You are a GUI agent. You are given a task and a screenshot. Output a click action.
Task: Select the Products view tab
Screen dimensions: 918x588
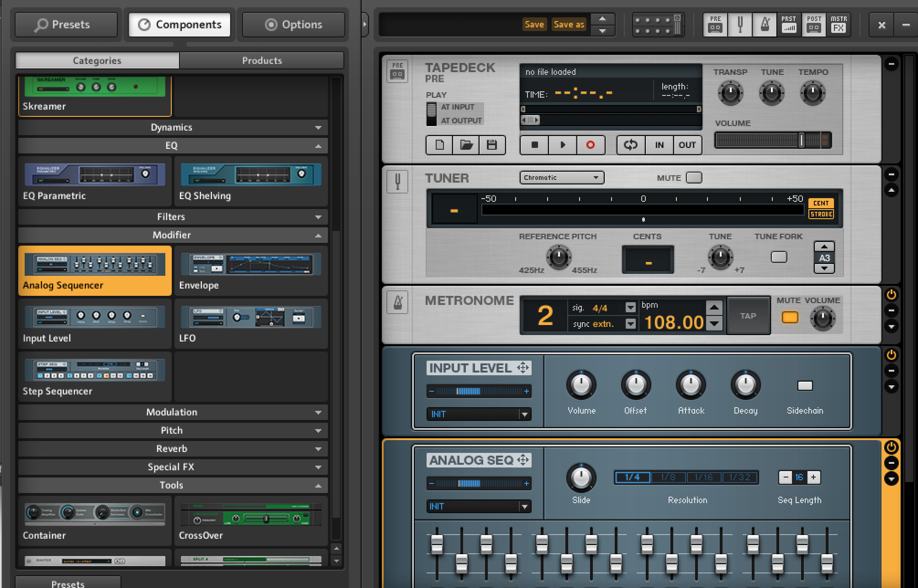tap(262, 60)
